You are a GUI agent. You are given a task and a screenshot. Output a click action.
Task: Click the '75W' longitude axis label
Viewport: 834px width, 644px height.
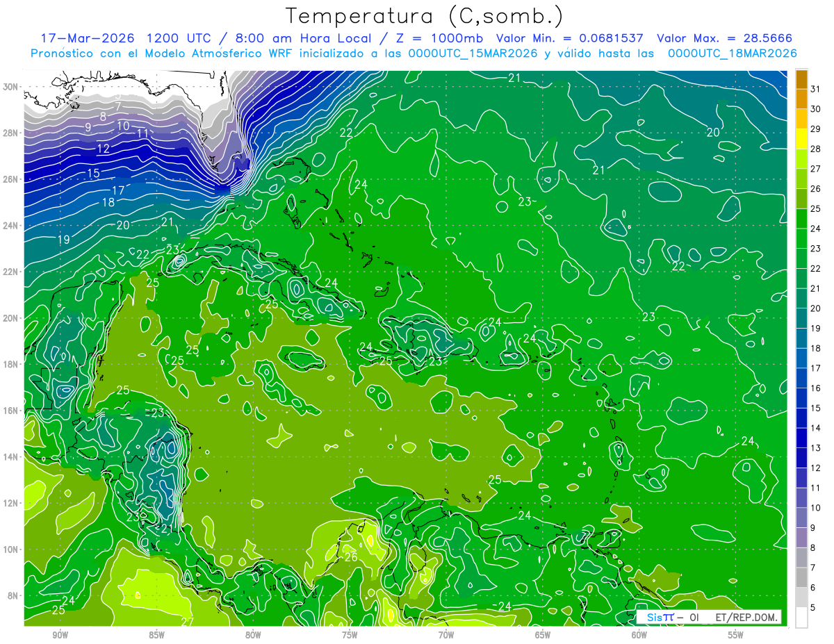350,635
